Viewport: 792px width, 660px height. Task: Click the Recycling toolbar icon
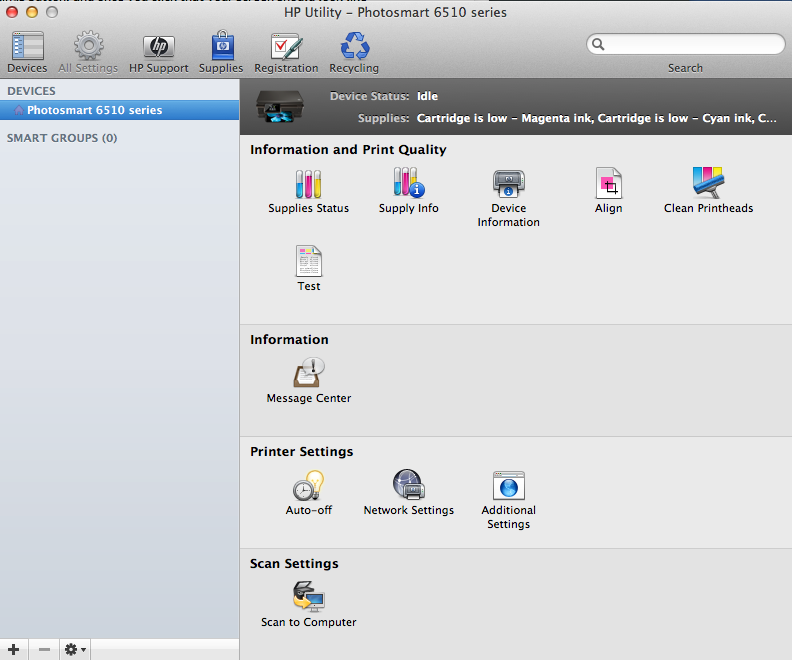(354, 51)
